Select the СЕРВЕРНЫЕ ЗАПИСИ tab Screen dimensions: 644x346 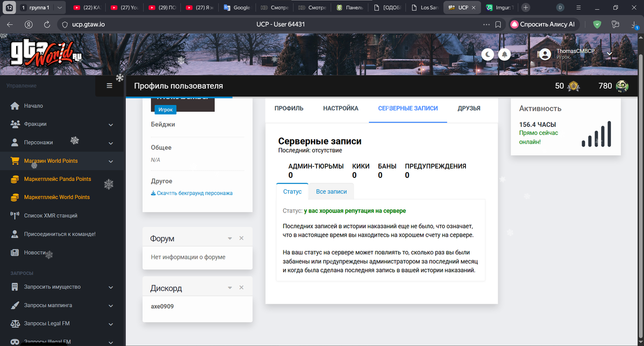408,108
